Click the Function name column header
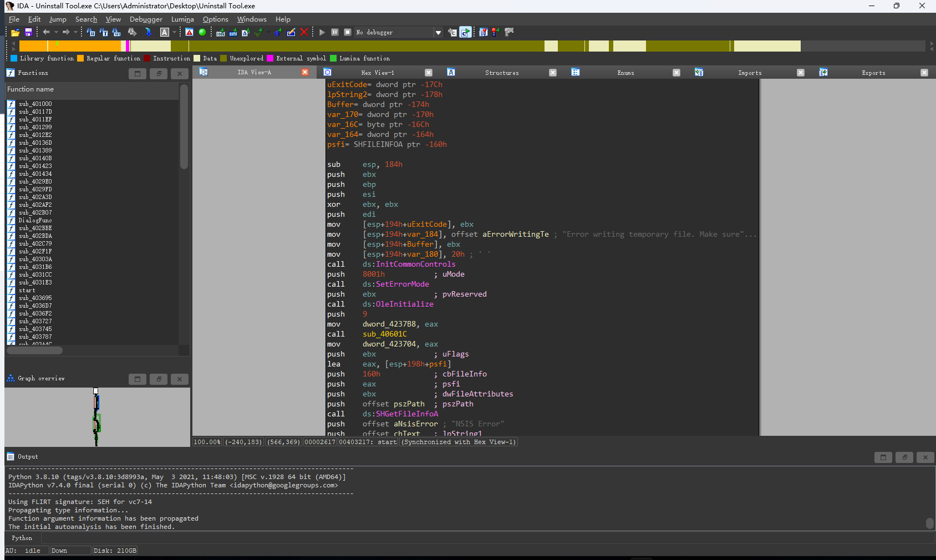The image size is (936, 560). [92, 89]
